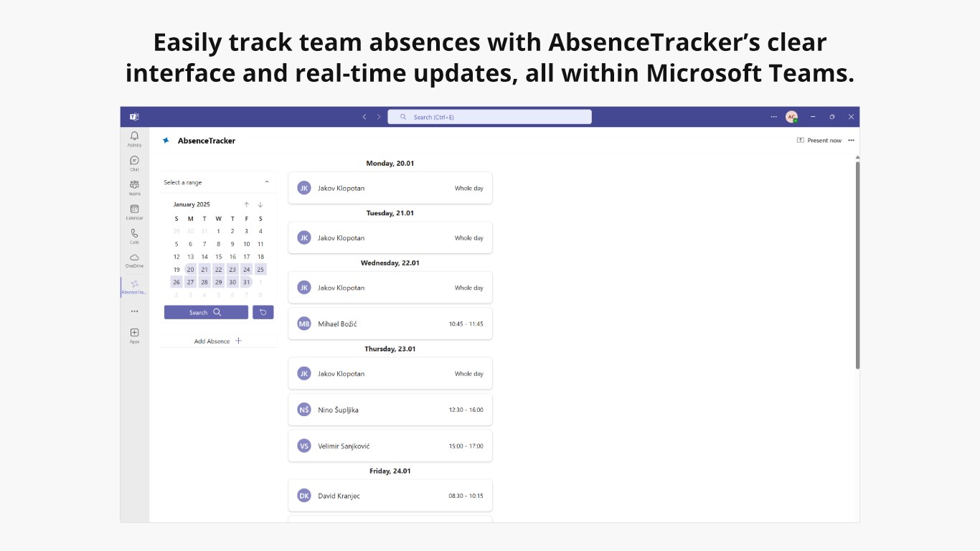Open the Activity bell icon
The width and height of the screenshot is (980, 551).
(x=134, y=138)
